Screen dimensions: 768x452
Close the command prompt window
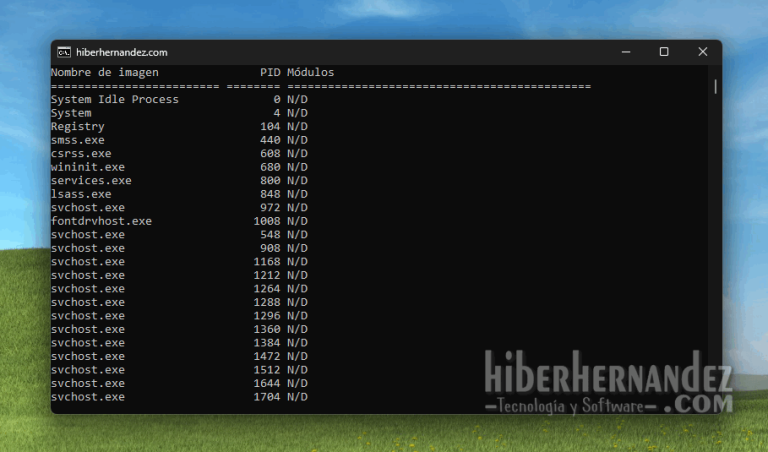[x=702, y=52]
